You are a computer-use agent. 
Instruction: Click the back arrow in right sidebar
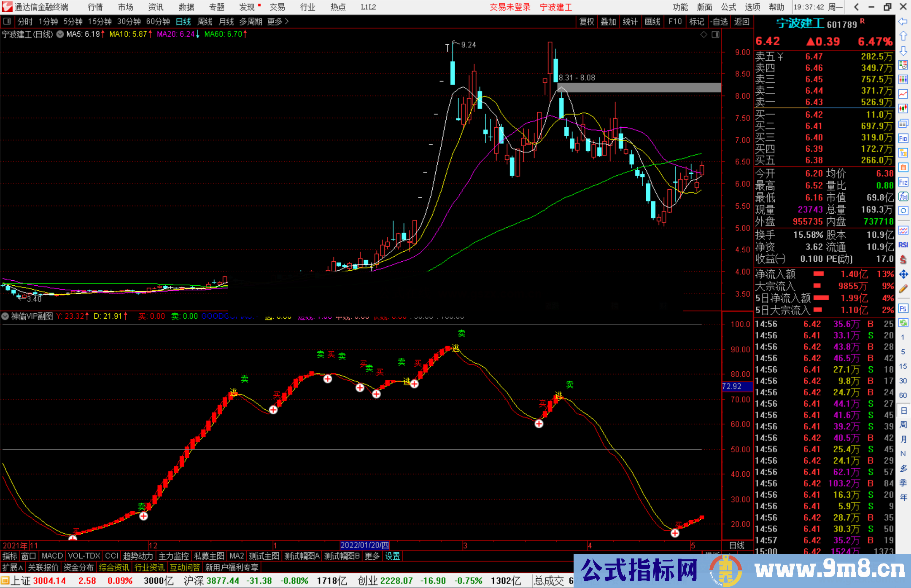click(x=903, y=21)
